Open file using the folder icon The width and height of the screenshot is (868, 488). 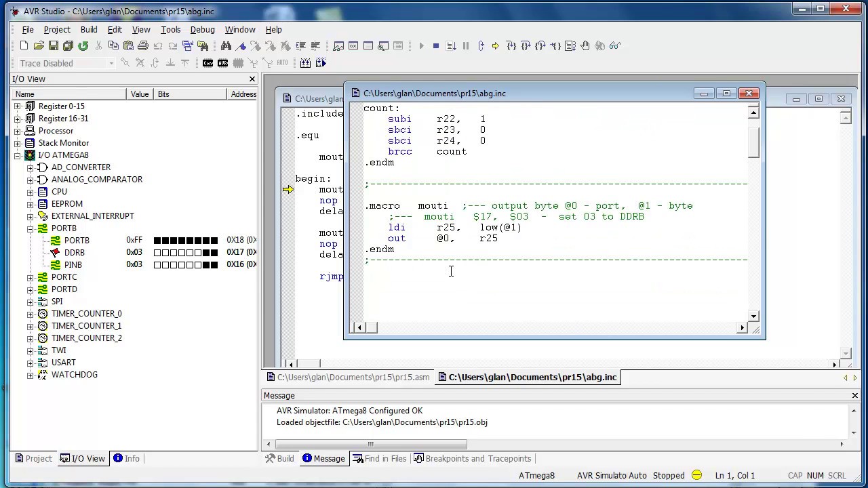[x=39, y=45]
